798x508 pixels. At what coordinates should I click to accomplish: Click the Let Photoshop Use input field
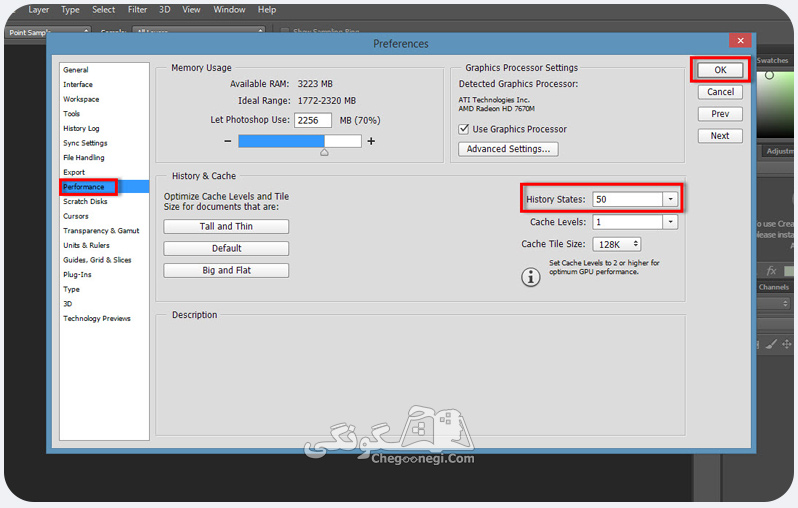click(x=312, y=120)
